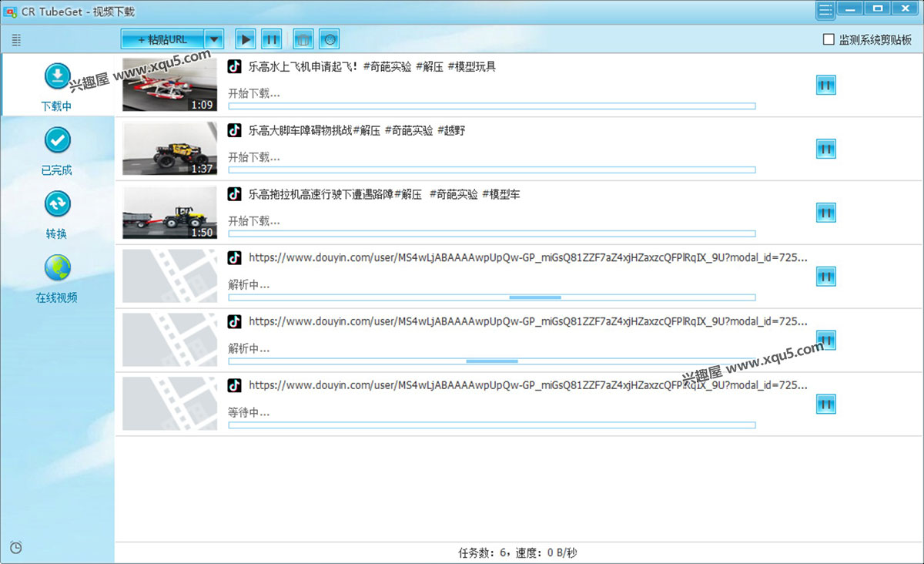Click the + 粘贴URL button
924x564 pixels.
(162, 39)
